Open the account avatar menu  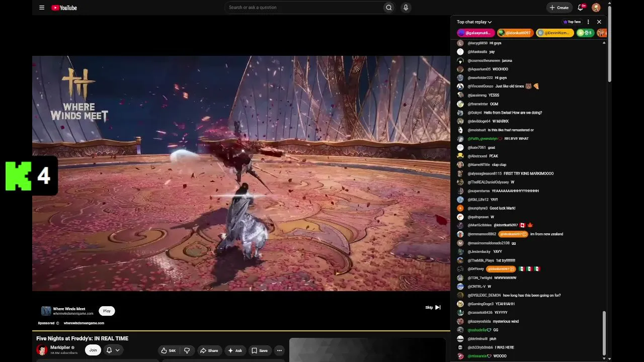pos(596,8)
